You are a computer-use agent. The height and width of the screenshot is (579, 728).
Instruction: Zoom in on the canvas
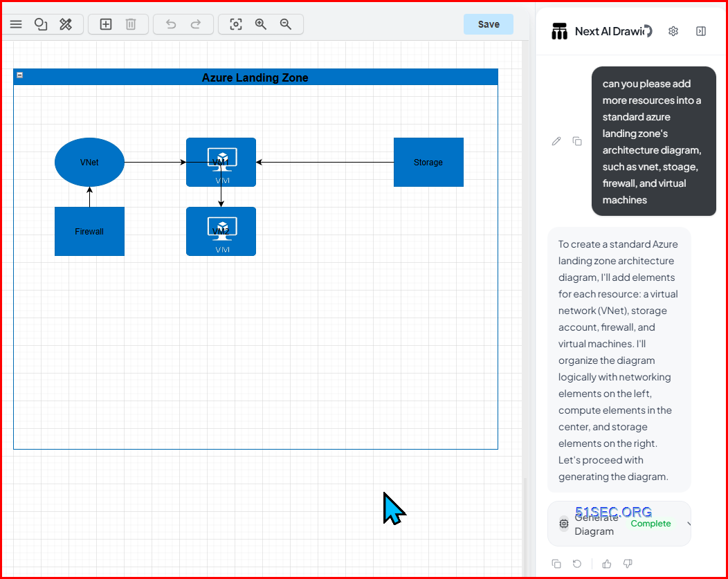coord(261,24)
